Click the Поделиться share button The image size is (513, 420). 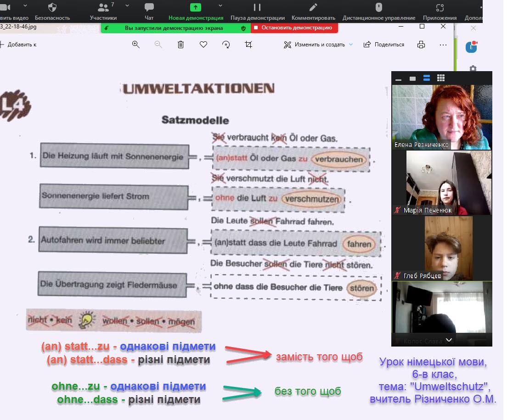pyautogui.click(x=384, y=45)
